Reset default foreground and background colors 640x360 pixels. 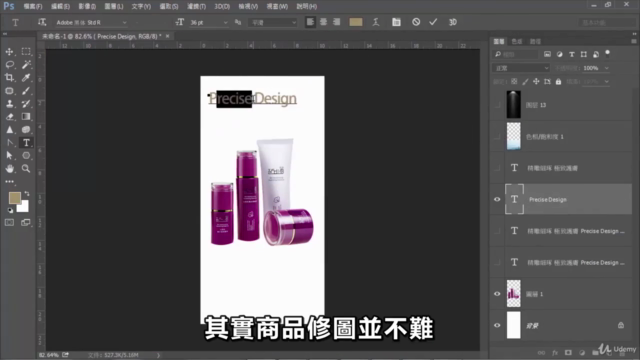[10, 211]
